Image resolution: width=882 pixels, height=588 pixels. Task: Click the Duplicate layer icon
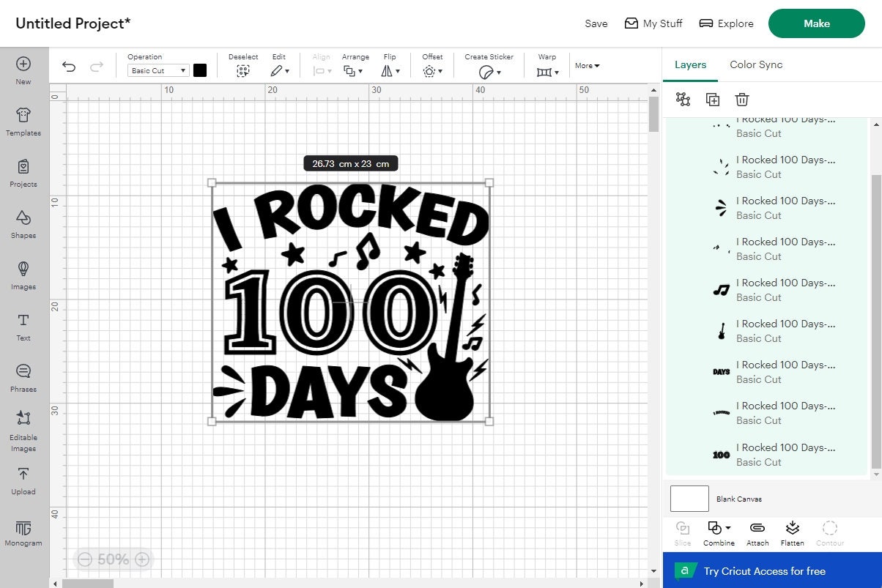pyautogui.click(x=712, y=99)
